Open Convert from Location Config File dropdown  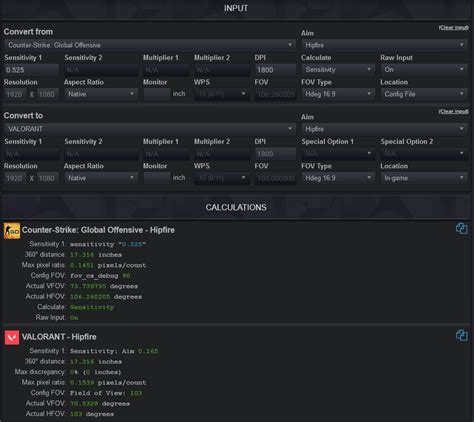coord(424,94)
